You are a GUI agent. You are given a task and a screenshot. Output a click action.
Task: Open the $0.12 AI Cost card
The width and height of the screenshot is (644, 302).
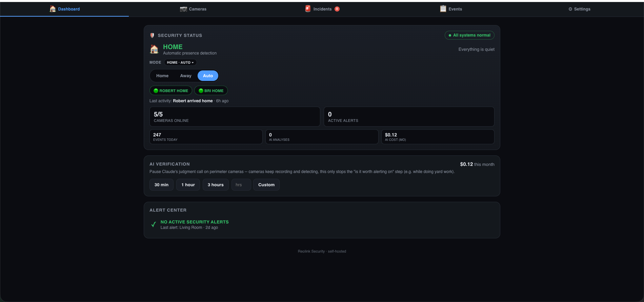(x=438, y=137)
